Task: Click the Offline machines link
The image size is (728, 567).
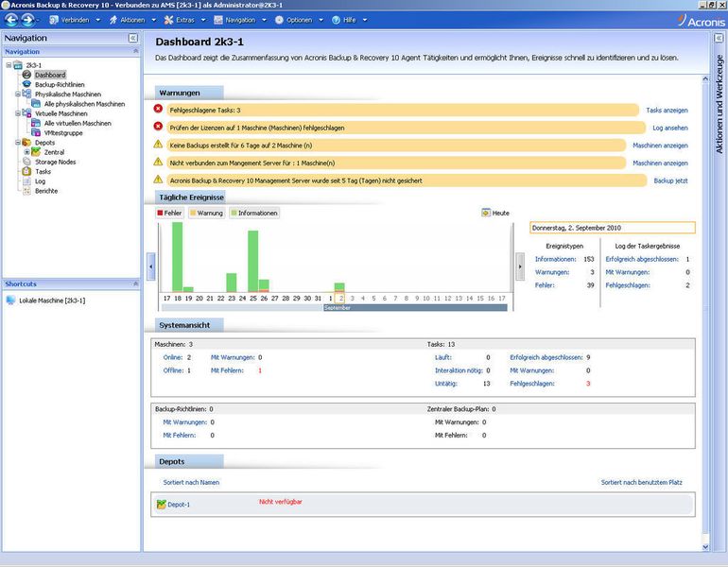Action: tap(173, 370)
